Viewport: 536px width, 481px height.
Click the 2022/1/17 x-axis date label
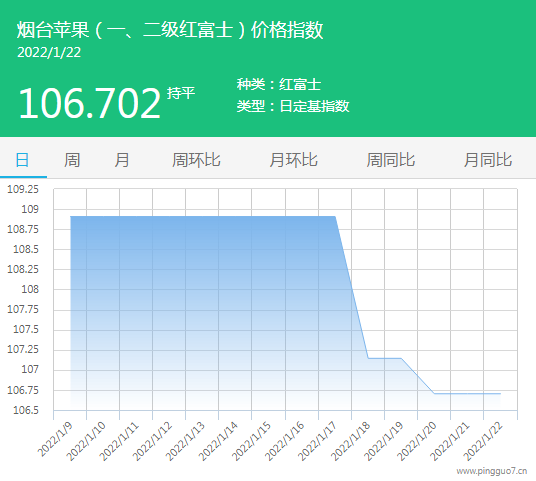317,441
